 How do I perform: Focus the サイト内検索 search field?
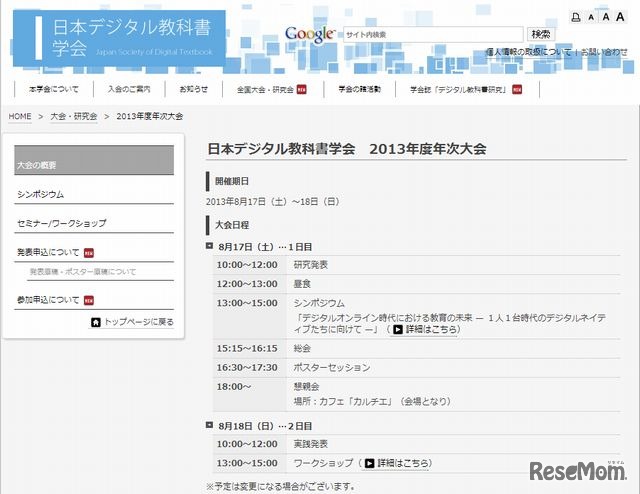[x=433, y=35]
